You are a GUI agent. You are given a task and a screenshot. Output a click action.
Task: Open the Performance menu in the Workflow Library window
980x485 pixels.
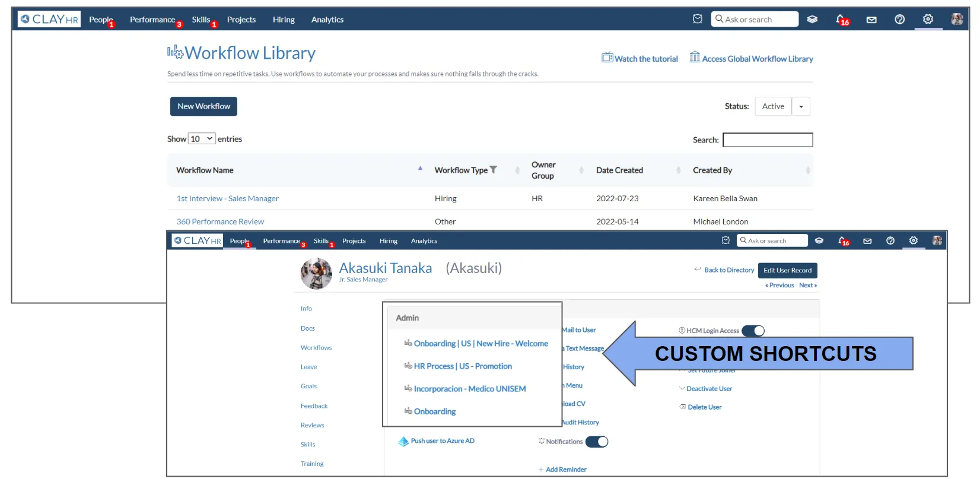tap(152, 20)
